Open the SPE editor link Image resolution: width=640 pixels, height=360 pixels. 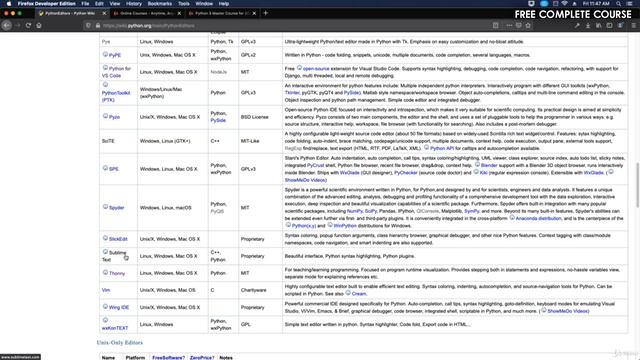point(114,169)
